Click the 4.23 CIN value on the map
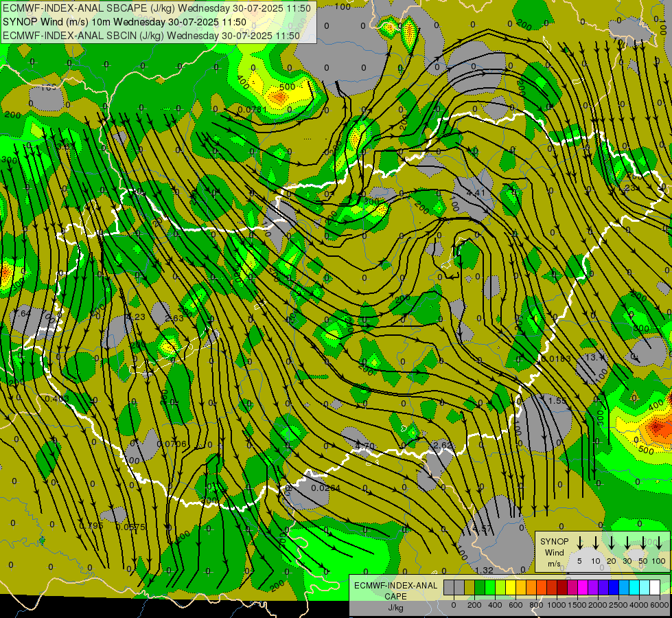Image resolution: width=672 pixels, height=618 pixels. pos(136,317)
